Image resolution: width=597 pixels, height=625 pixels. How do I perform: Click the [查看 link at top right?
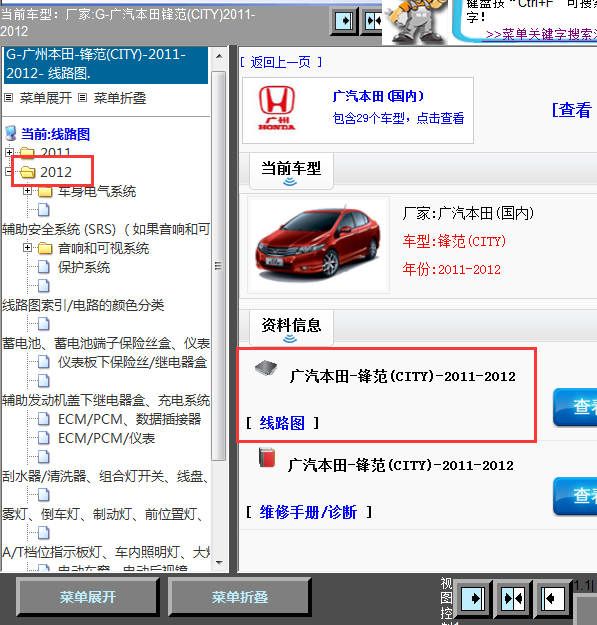571,110
